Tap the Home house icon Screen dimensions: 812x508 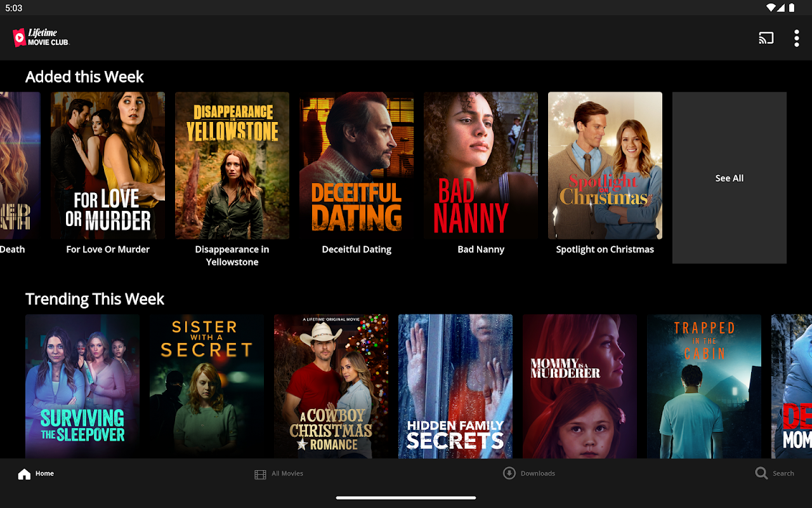[24, 474]
